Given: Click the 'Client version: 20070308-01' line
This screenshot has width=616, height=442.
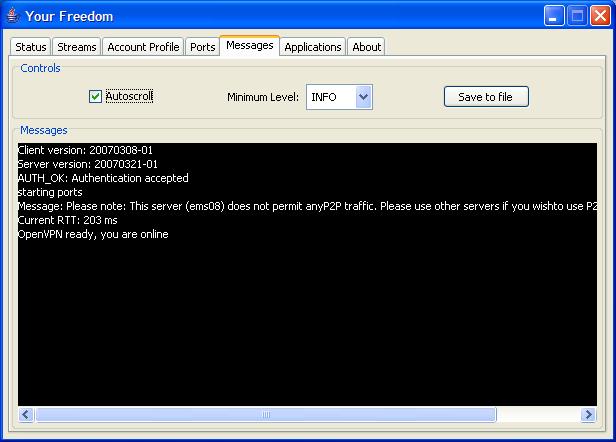Looking at the screenshot, I should coord(85,150).
